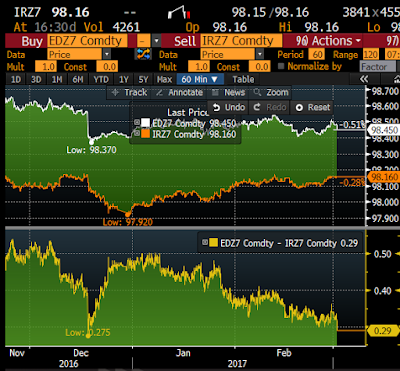Select the Sell-side Price data field
The width and height of the screenshot is (400, 371).
227,54
